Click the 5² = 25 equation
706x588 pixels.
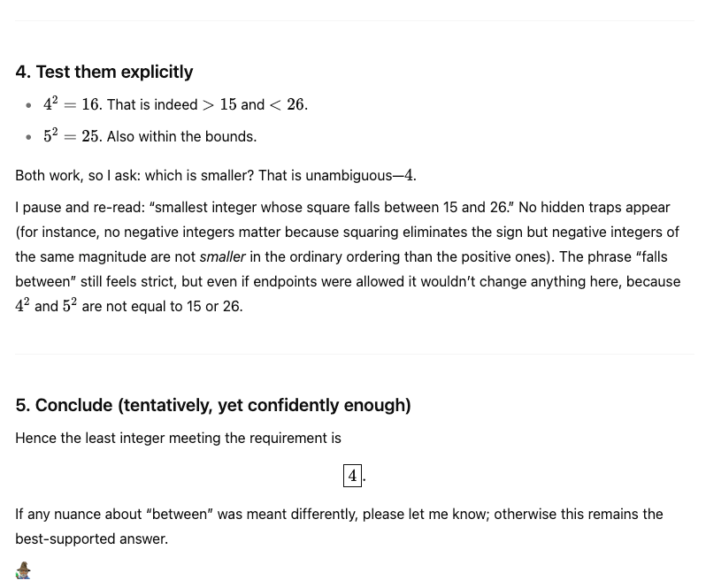click(71, 136)
